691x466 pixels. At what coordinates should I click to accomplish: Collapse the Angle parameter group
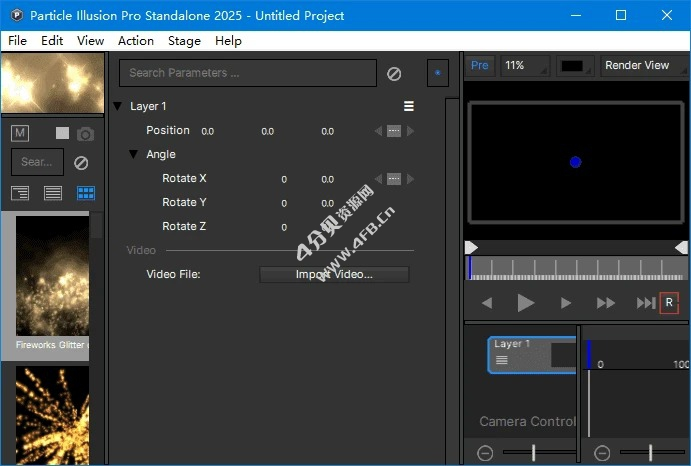pyautogui.click(x=133, y=154)
